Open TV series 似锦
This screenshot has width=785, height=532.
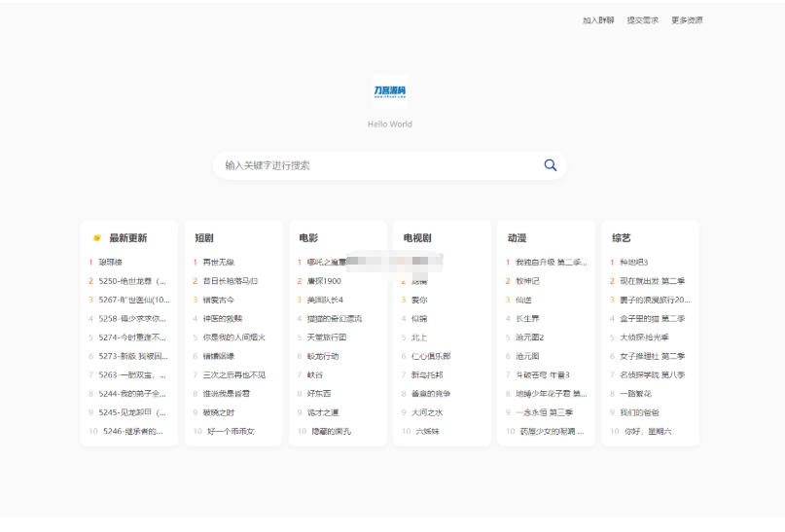tap(419, 319)
